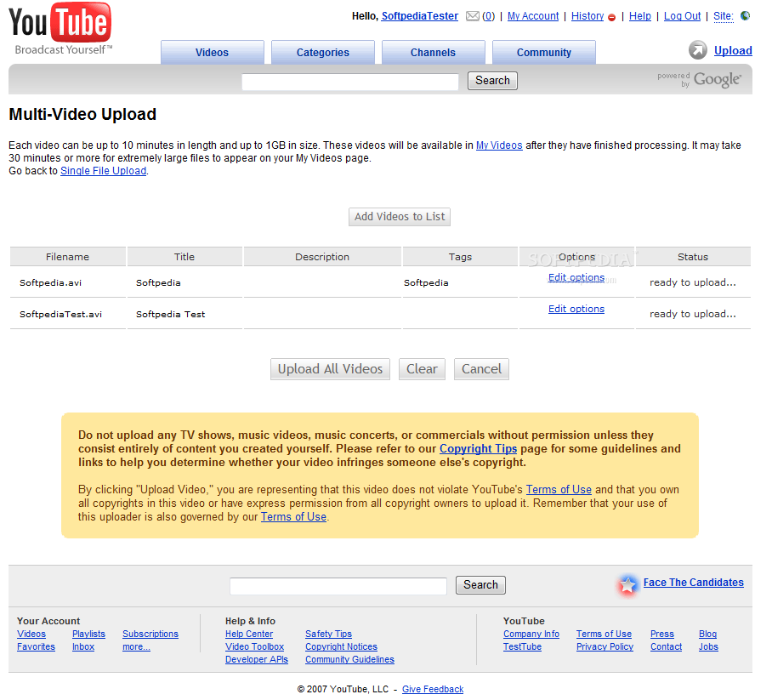Open the Categories tab

323,52
